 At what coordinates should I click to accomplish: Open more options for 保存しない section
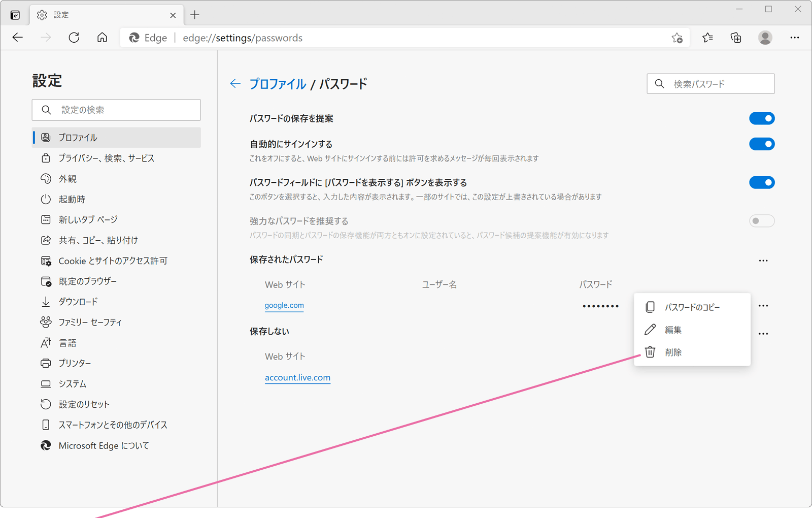pyautogui.click(x=763, y=334)
